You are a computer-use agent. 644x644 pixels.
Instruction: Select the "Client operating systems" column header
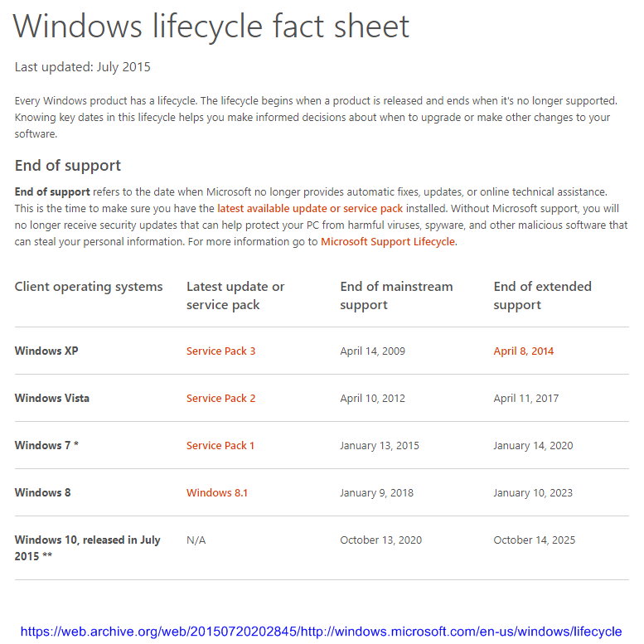(89, 287)
